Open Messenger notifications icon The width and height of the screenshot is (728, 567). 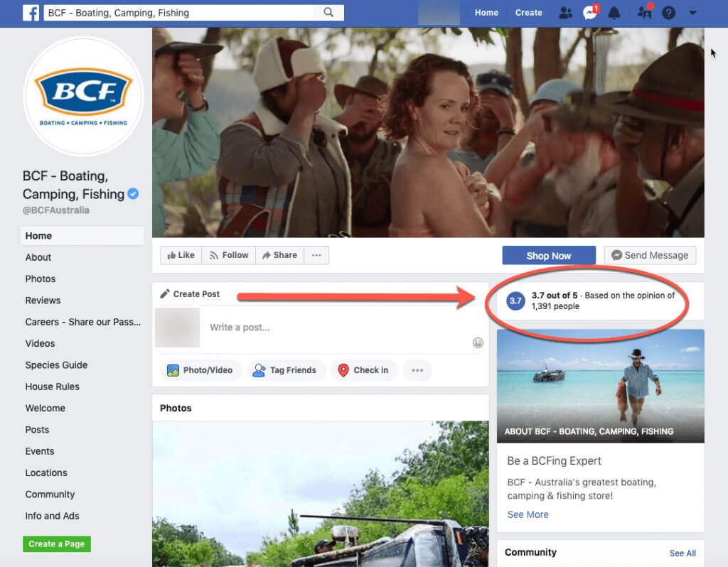(590, 13)
